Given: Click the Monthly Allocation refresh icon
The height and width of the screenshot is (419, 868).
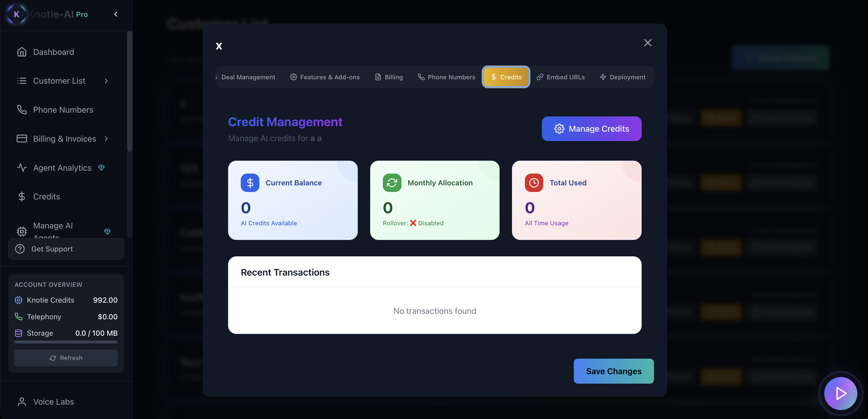Looking at the screenshot, I should coord(392,183).
